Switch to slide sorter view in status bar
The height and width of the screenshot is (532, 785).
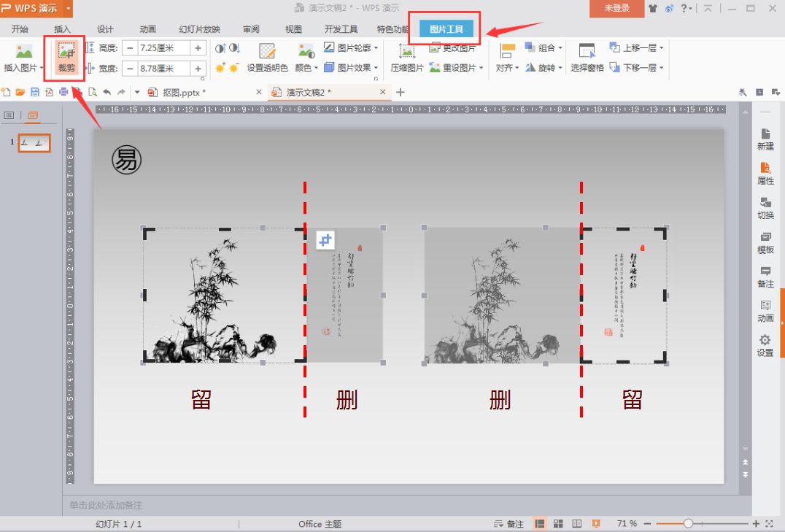coord(558,523)
